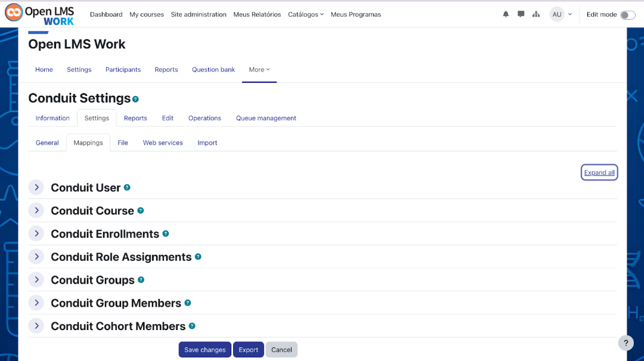Click help icon beside Conduit Group Members
This screenshot has width=644, height=361.
pos(188,303)
